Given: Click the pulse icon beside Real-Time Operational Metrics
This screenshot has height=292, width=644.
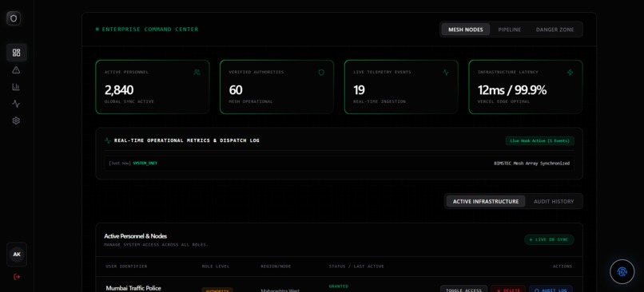Looking at the screenshot, I should click(108, 140).
